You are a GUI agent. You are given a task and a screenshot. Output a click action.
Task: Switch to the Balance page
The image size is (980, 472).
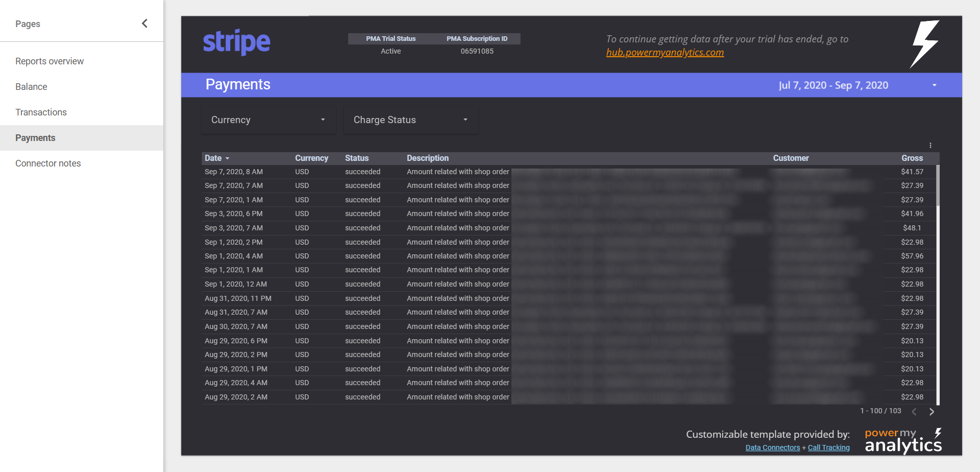pos(31,87)
